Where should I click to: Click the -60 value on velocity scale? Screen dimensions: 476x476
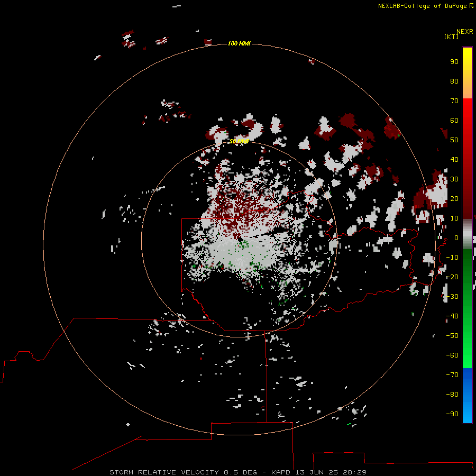point(452,355)
